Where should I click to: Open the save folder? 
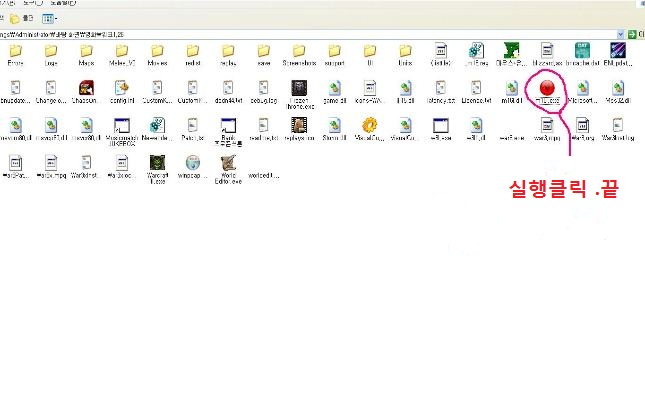(263, 51)
